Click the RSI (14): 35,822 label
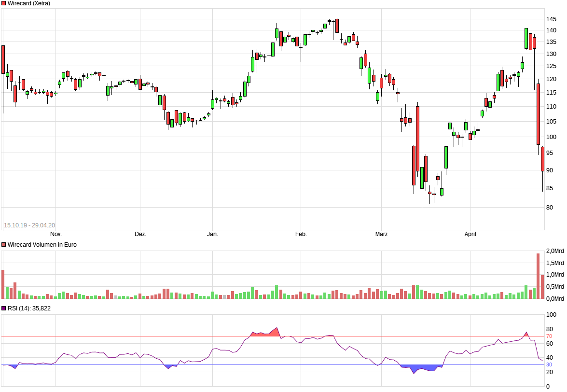The image size is (567, 392). pos(29,308)
